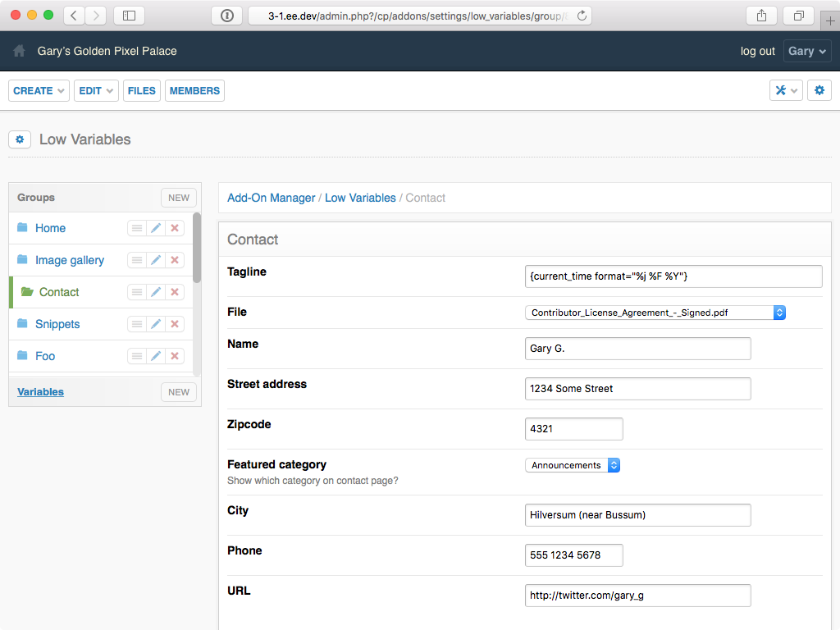Image resolution: width=840 pixels, height=630 pixels.
Task: Click into the Zipcode field
Action: click(573, 429)
